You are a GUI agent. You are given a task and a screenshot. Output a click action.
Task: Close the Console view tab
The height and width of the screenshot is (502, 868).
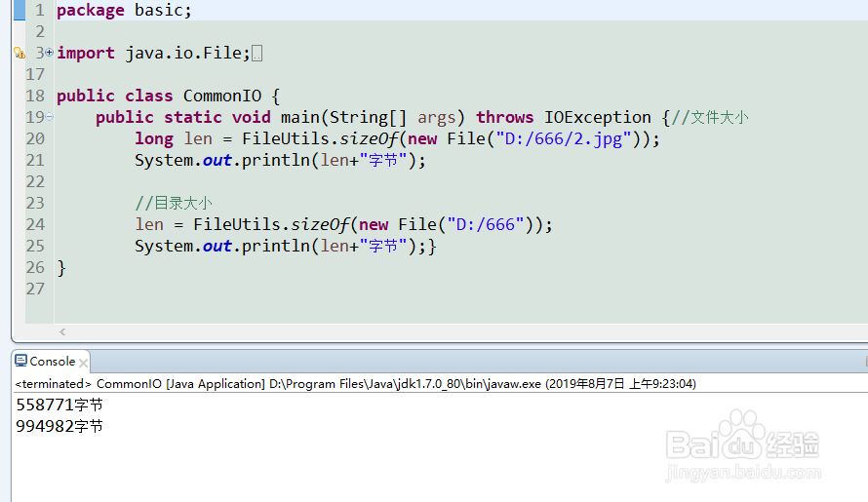[83, 363]
